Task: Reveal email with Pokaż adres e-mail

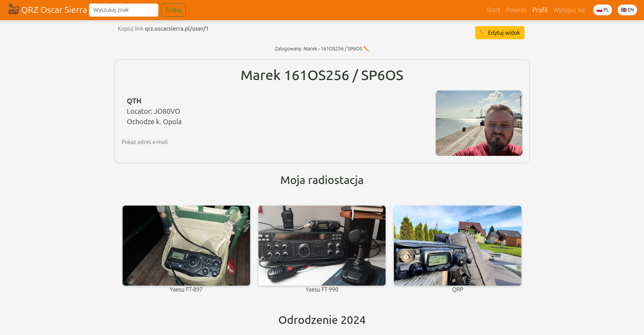Action: [x=145, y=142]
